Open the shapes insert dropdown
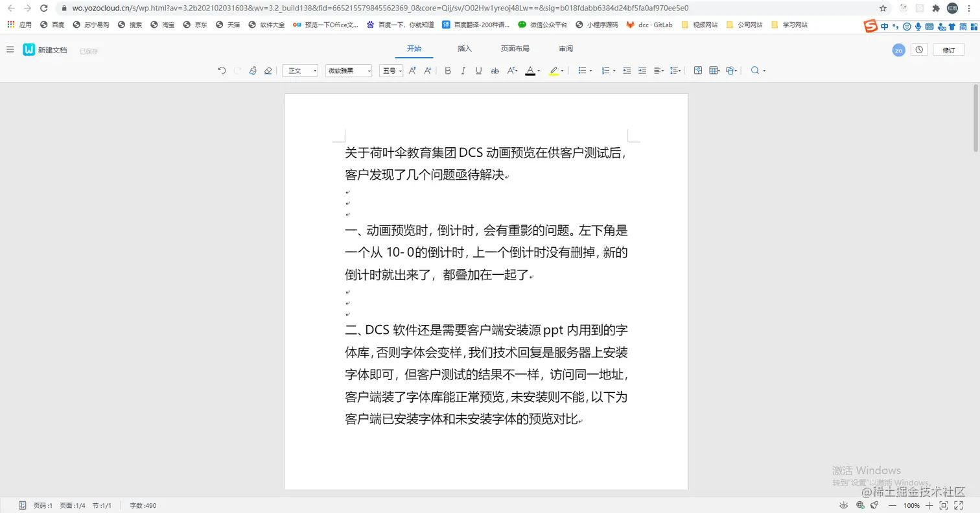 click(x=732, y=71)
